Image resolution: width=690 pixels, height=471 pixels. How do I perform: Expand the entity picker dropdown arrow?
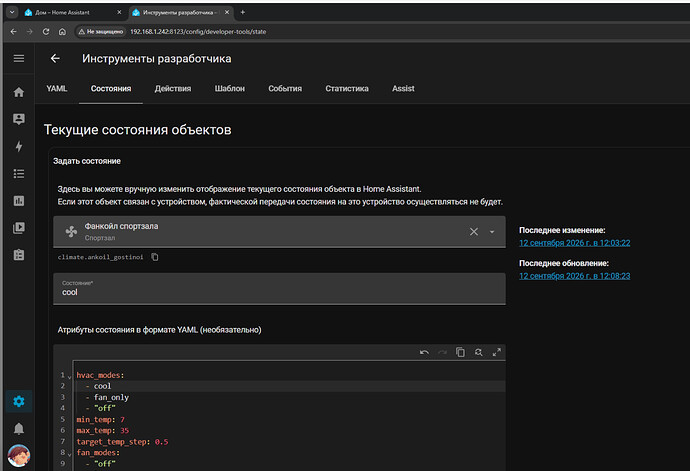pyautogui.click(x=492, y=232)
